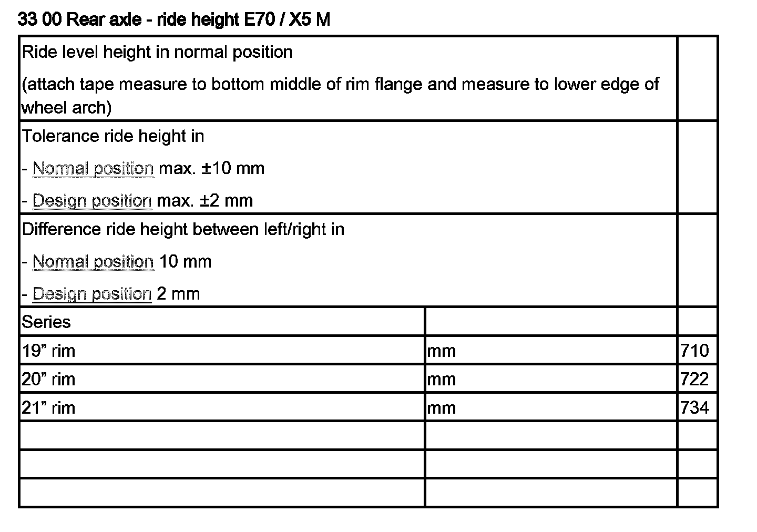Viewport: 757px width, 532px height.
Task: Click the 19” rim cell
Action: tap(48, 351)
